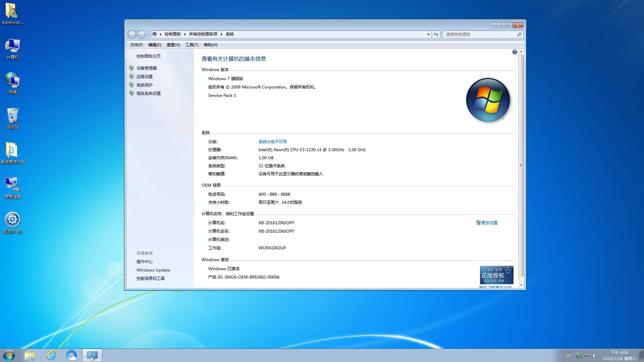
Task: Click the 微软正版授权 genuine Windows logo
Action: pos(496,275)
